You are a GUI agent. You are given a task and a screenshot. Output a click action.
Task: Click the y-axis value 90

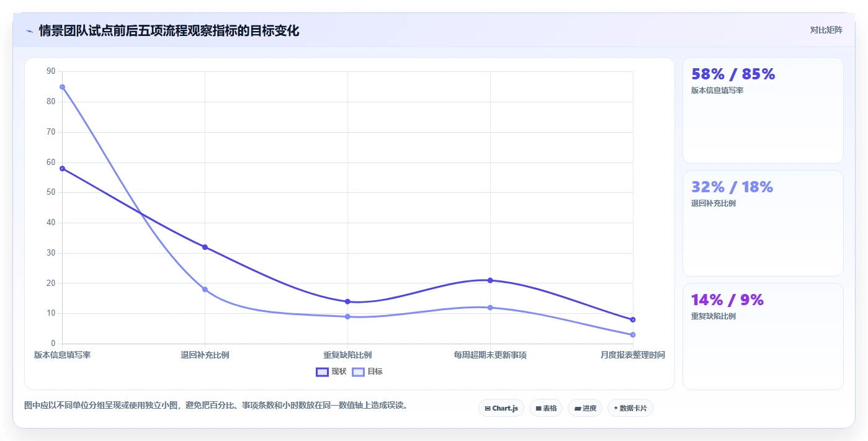(51, 71)
